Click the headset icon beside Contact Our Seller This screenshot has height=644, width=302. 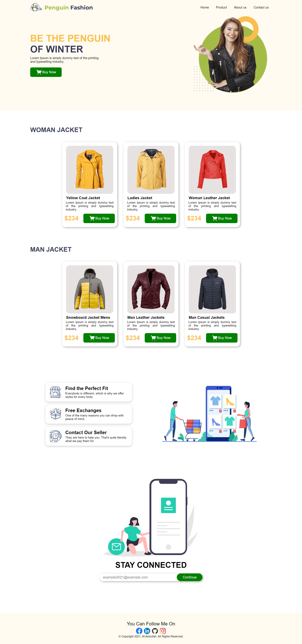point(55,436)
